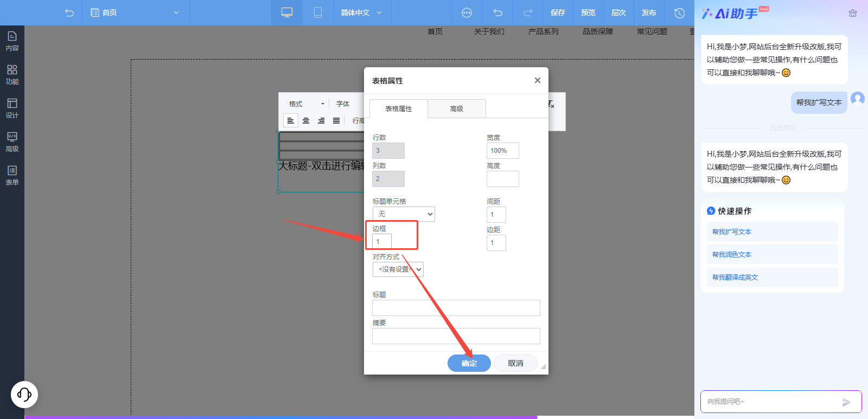Switch to desktop preview mode icon
This screenshot has height=419, width=868.
pyautogui.click(x=287, y=12)
